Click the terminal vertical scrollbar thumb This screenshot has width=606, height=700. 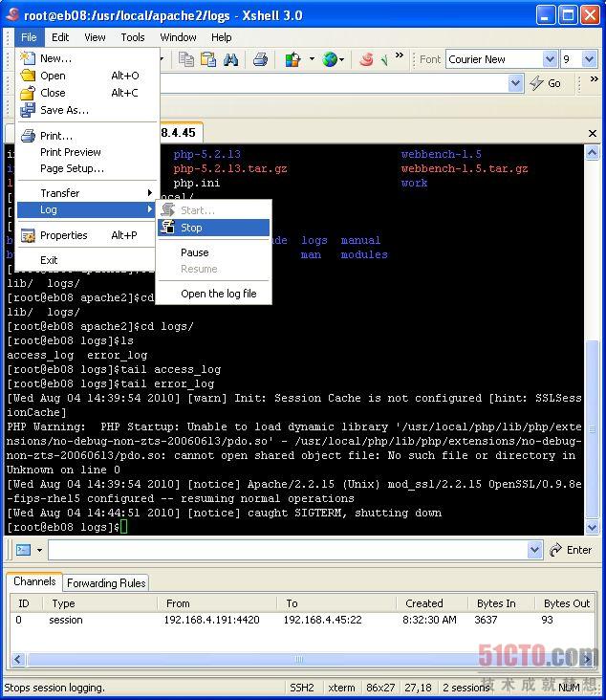pyautogui.click(x=592, y=429)
